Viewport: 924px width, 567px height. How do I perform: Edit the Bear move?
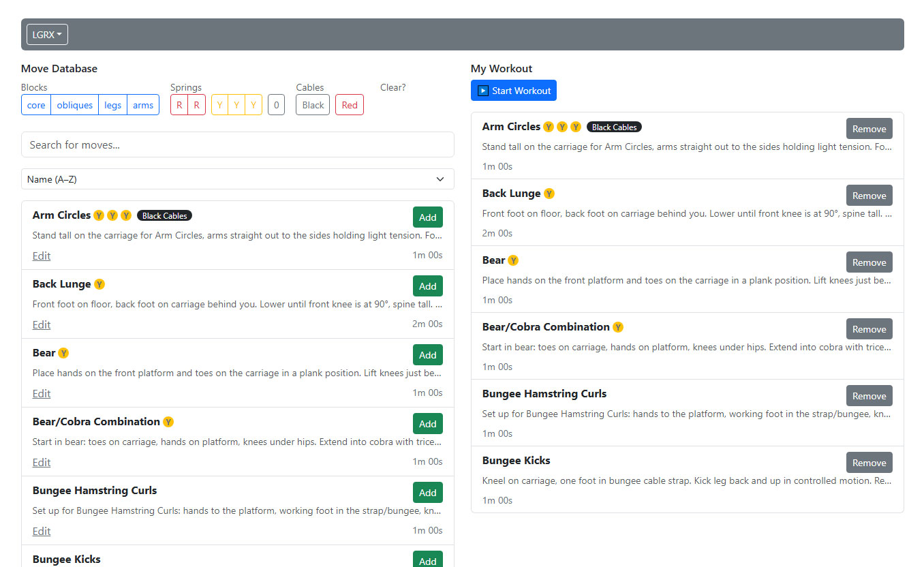[42, 394]
